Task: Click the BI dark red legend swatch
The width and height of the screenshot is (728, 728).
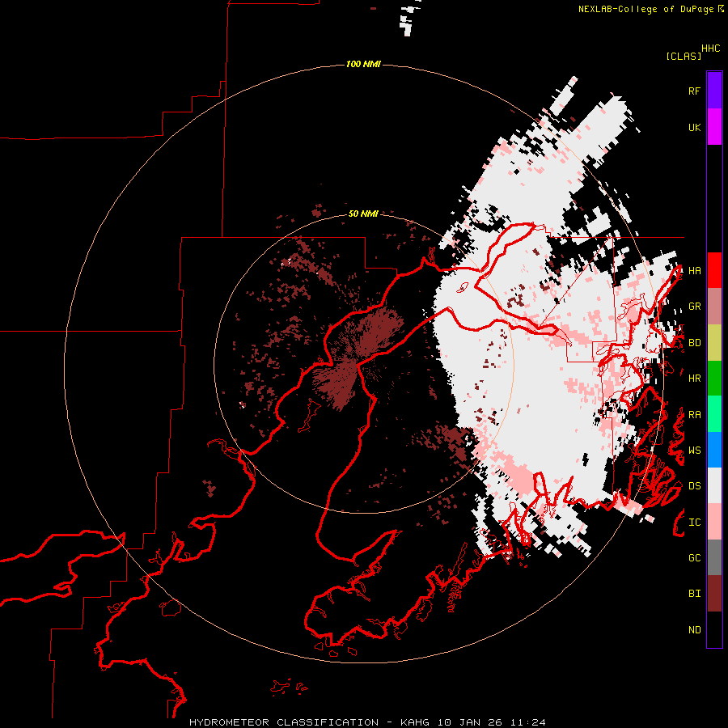Action: [714, 594]
